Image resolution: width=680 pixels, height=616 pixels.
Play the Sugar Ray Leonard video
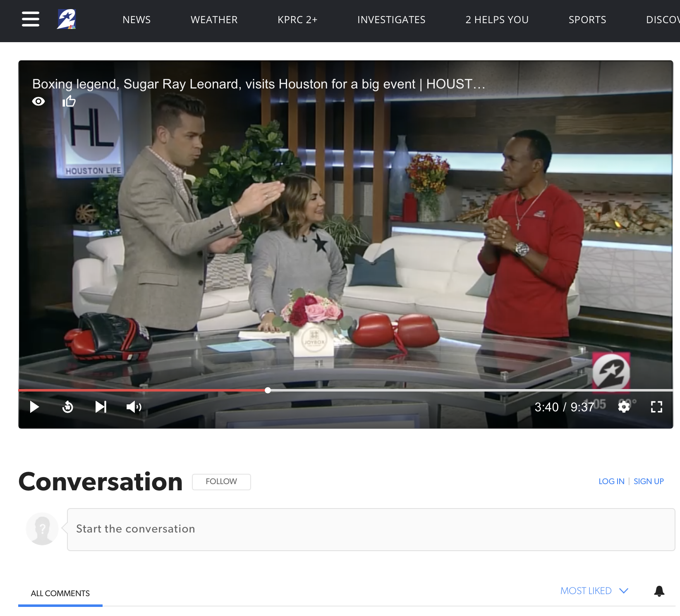click(34, 407)
